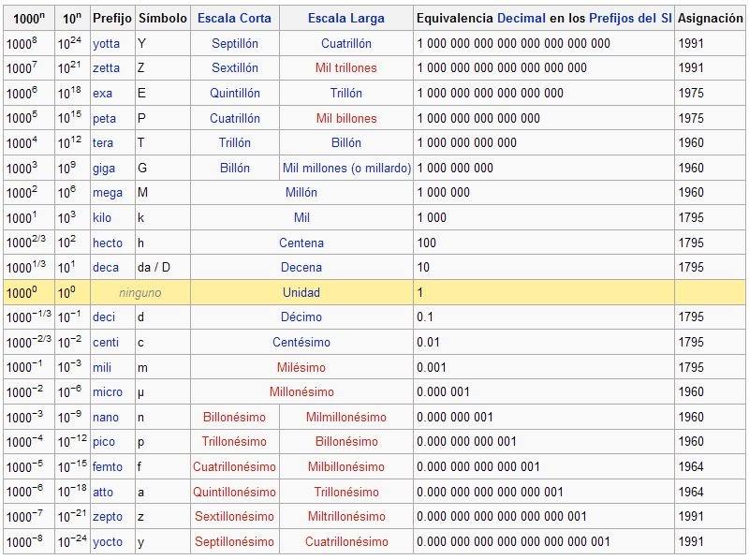The image size is (749, 560).
Task: Open the deca prefix link
Action: [x=106, y=267]
